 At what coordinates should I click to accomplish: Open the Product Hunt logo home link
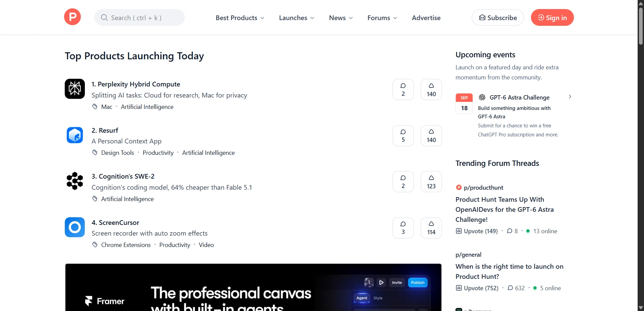coord(72,17)
